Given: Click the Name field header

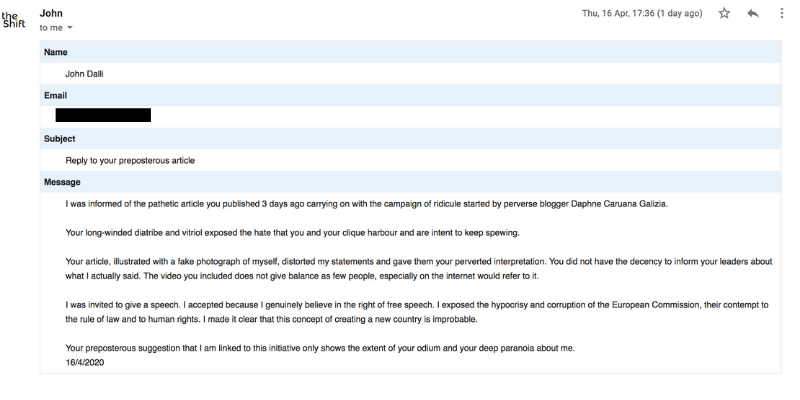Looking at the screenshot, I should coord(55,52).
